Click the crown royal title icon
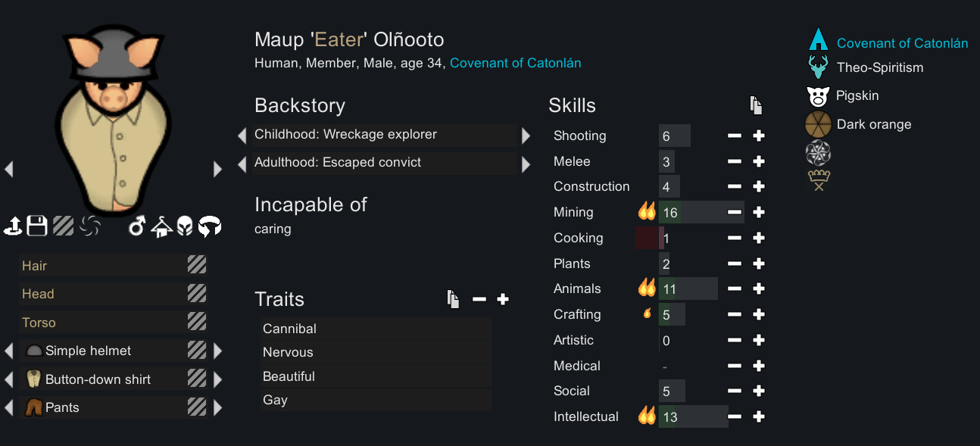 coord(818,180)
